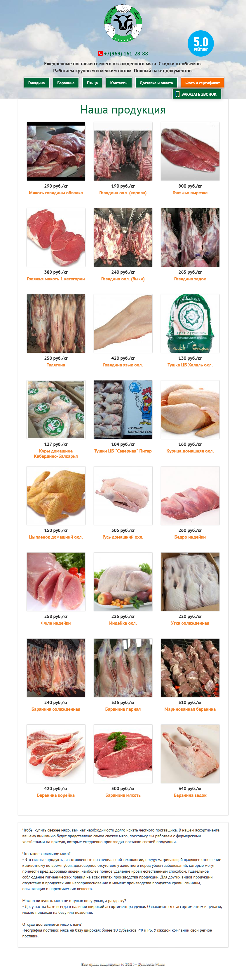Screen dimensions: 246x980
Task: Open Доставка и оплата page
Action: click(x=156, y=83)
